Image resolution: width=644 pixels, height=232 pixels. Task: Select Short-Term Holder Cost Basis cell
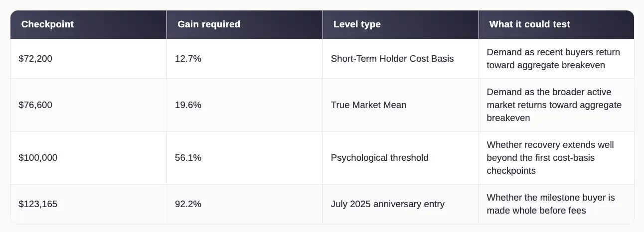(x=401, y=59)
